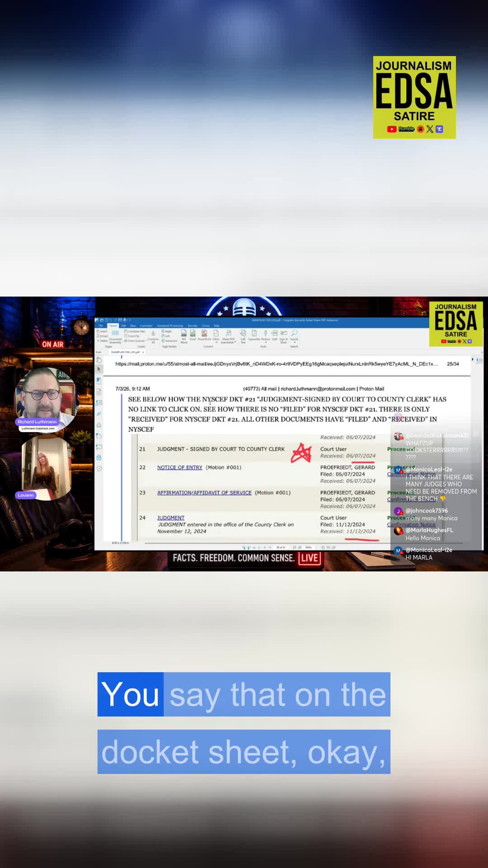
Task: Expand the Reduce dropdown arrow
Action: click(266, 342)
